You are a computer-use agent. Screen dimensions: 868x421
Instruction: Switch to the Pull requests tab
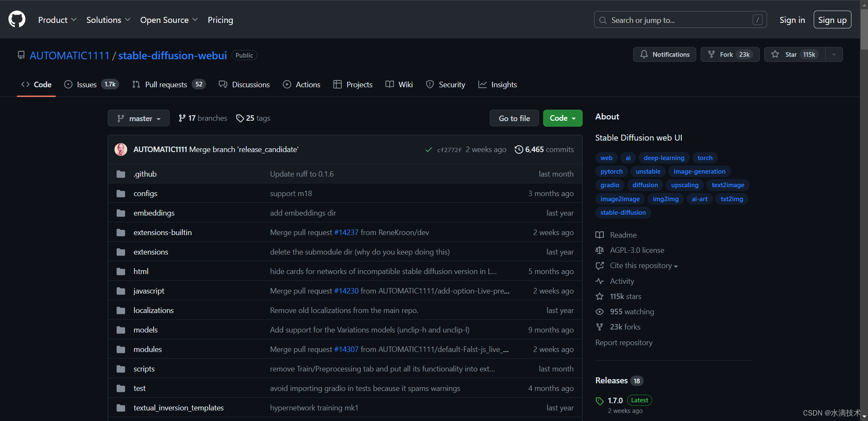[x=169, y=85]
